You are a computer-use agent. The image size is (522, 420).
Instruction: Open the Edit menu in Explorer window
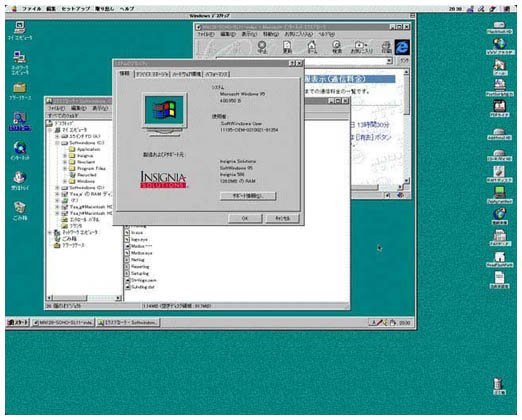point(78,108)
